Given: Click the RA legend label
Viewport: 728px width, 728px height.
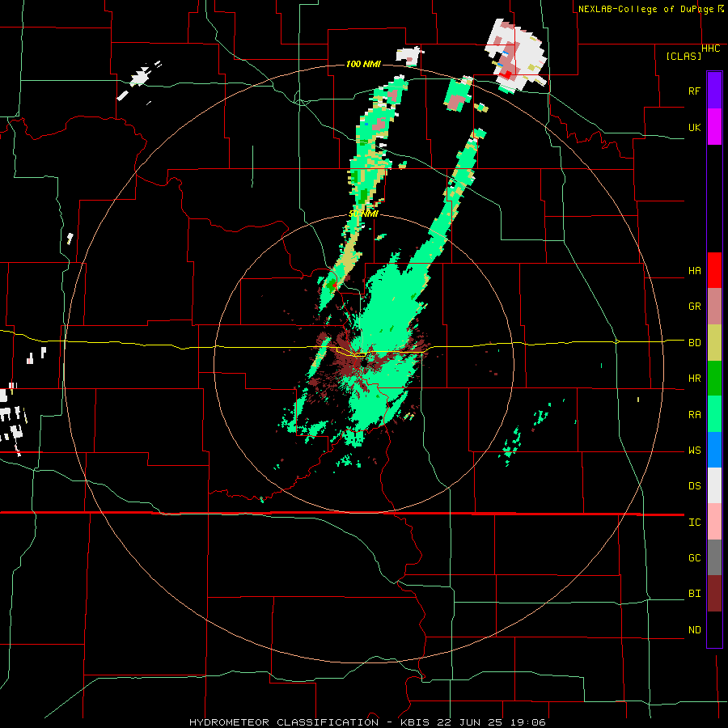Looking at the screenshot, I should (x=695, y=415).
